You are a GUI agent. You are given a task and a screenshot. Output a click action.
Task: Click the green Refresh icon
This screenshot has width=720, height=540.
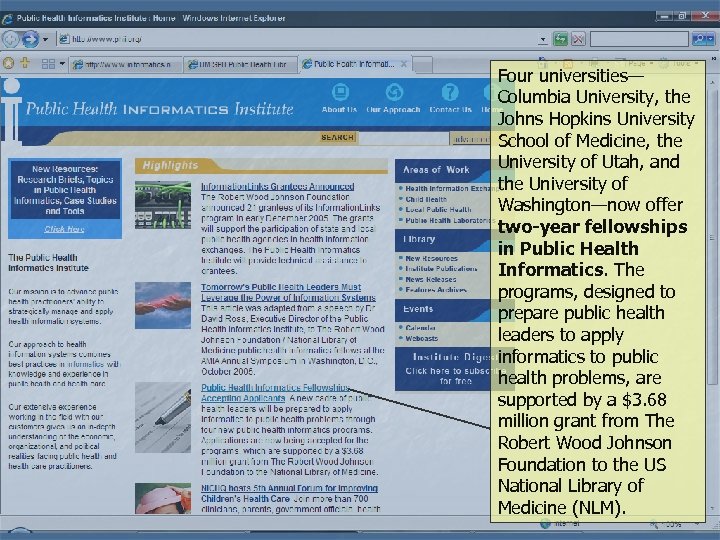tap(560, 39)
